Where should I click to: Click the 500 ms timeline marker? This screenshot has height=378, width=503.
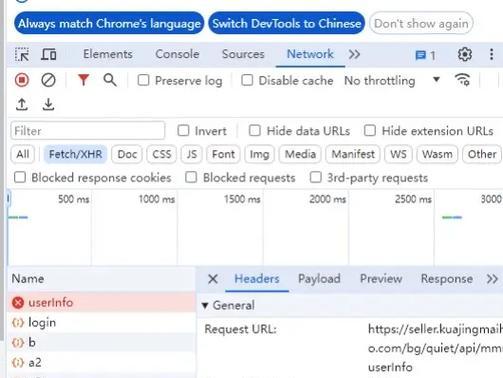point(73,199)
